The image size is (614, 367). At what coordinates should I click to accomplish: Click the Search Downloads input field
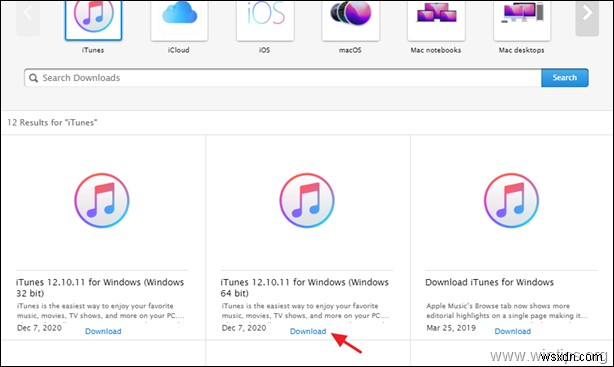[283, 78]
